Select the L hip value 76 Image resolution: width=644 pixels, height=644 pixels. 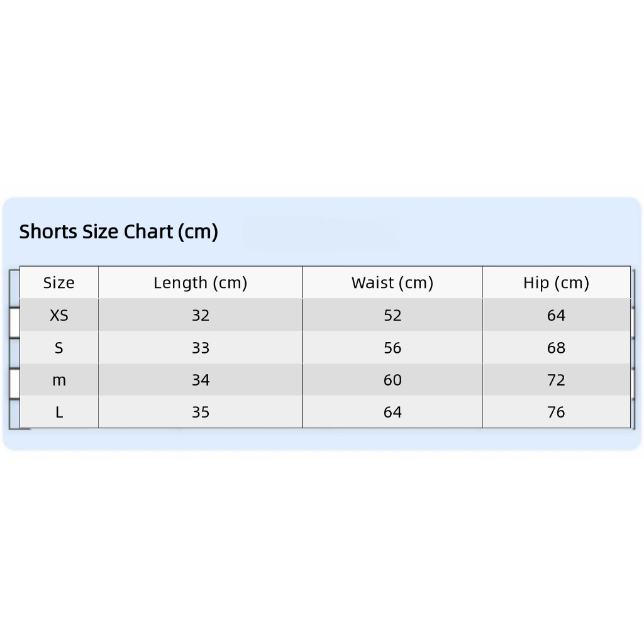coord(556,412)
